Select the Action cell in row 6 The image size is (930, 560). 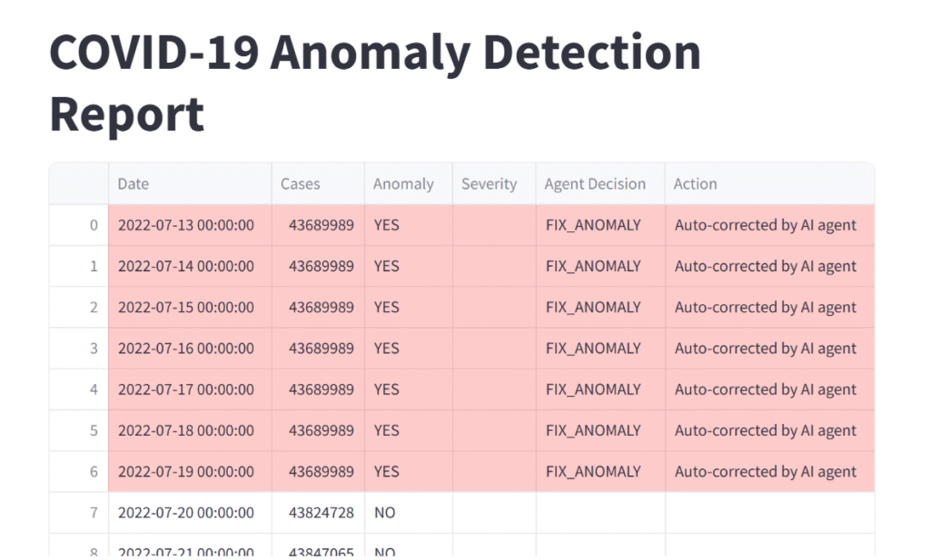coord(768,472)
